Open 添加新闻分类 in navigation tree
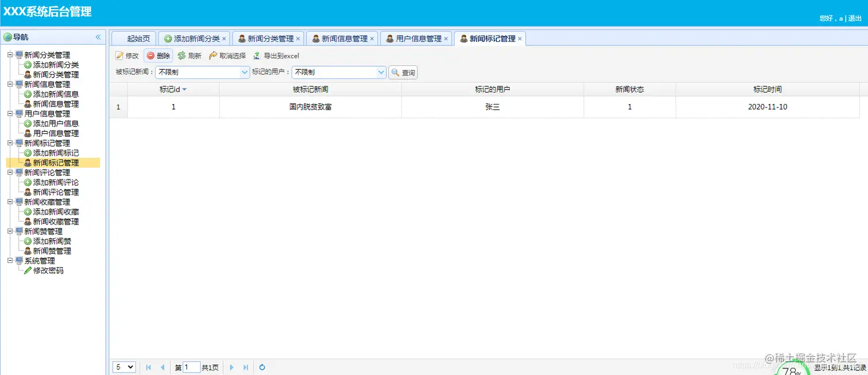Image resolution: width=868 pixels, height=375 pixels. (x=56, y=65)
